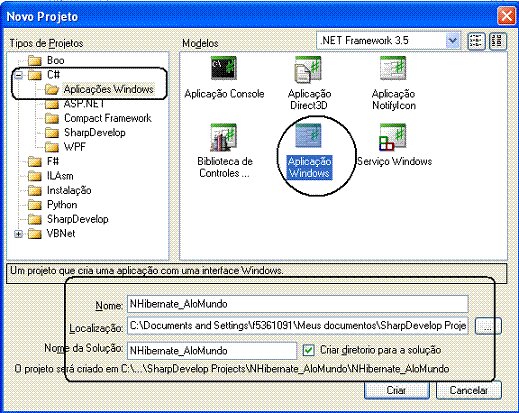Screen dimensions: 519x413
Task: Click the Nome text field
Action: (298, 304)
